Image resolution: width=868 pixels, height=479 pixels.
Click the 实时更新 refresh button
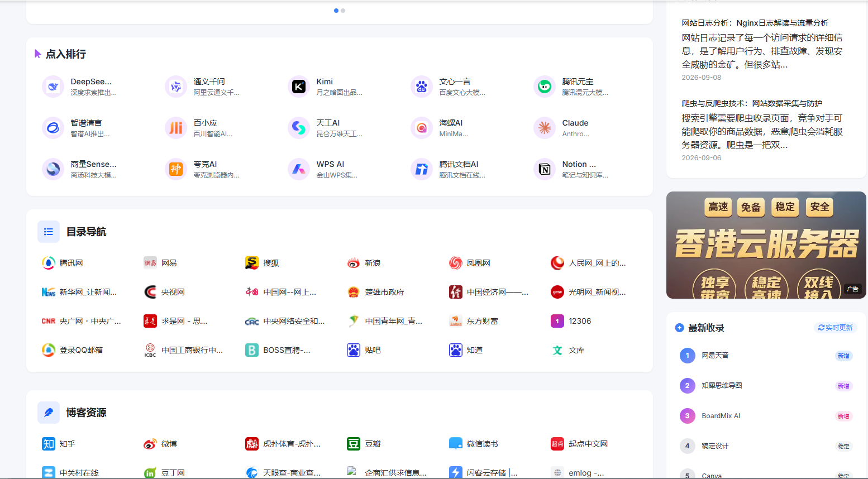836,328
